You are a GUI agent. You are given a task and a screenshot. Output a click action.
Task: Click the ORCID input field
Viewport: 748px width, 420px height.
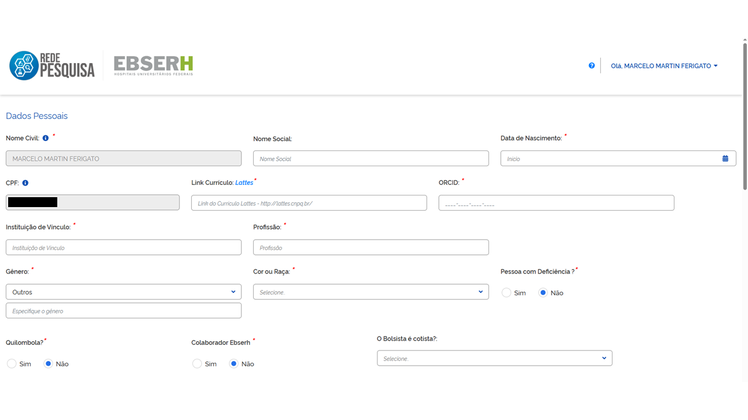click(556, 203)
